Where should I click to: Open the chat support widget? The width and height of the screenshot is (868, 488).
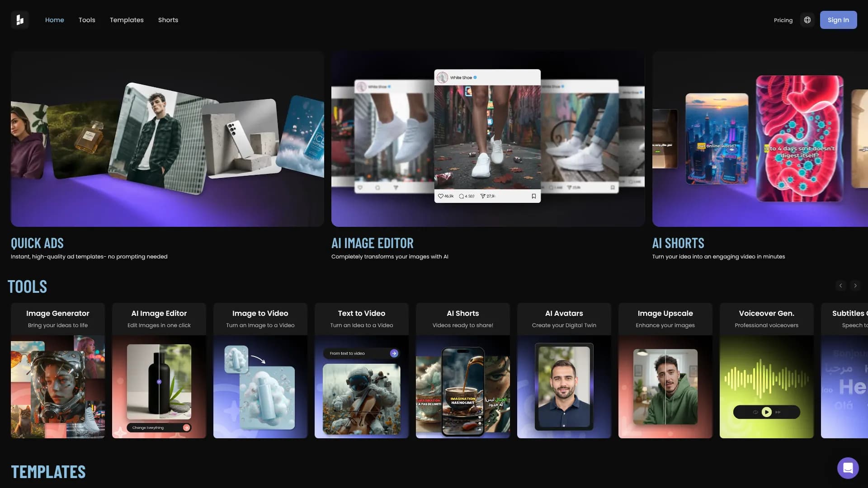(x=848, y=468)
